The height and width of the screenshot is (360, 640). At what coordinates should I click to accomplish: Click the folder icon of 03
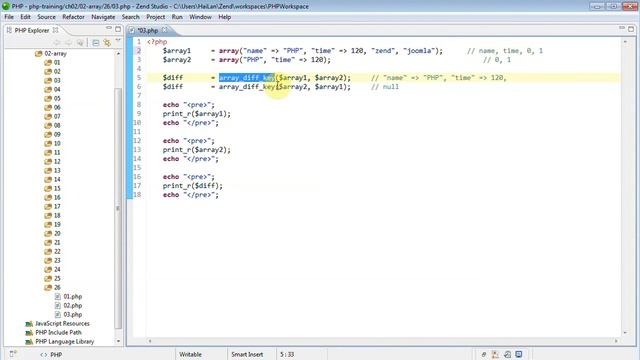[x=48, y=80]
